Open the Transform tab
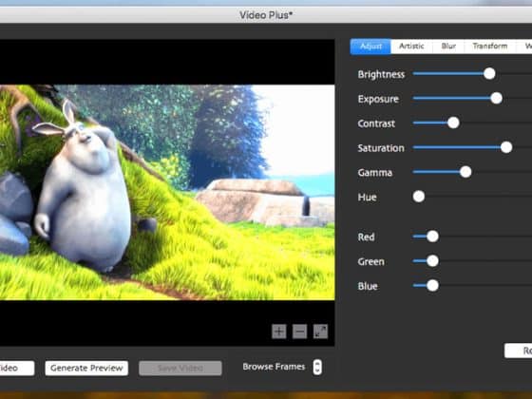This screenshot has height=399, width=532. pos(490,47)
